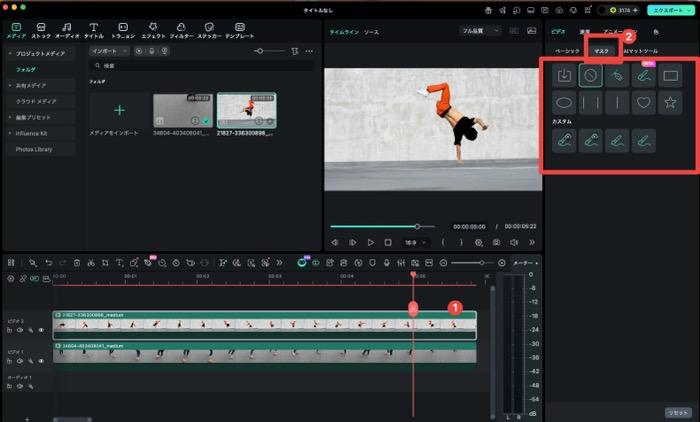Viewport: 700px width, 422px height.
Task: Click the text T icon in timeline toolbar
Action: pos(119,263)
